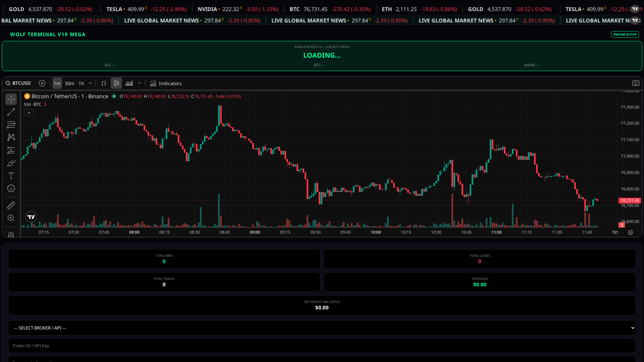Expand the timeframe interval dropdown
The width and height of the screenshot is (644, 362).
click(x=90, y=83)
